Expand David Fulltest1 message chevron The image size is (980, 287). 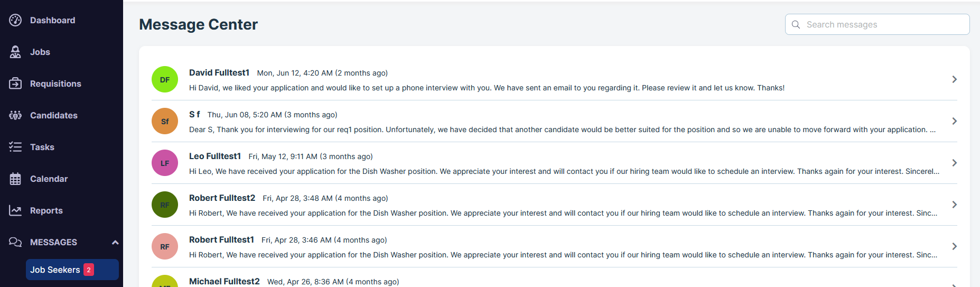click(954, 79)
